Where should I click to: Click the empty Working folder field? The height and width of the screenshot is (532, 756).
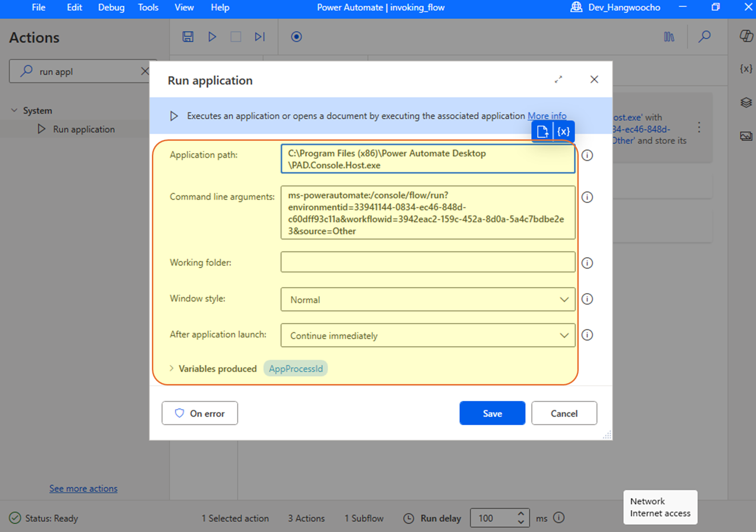[x=428, y=262]
